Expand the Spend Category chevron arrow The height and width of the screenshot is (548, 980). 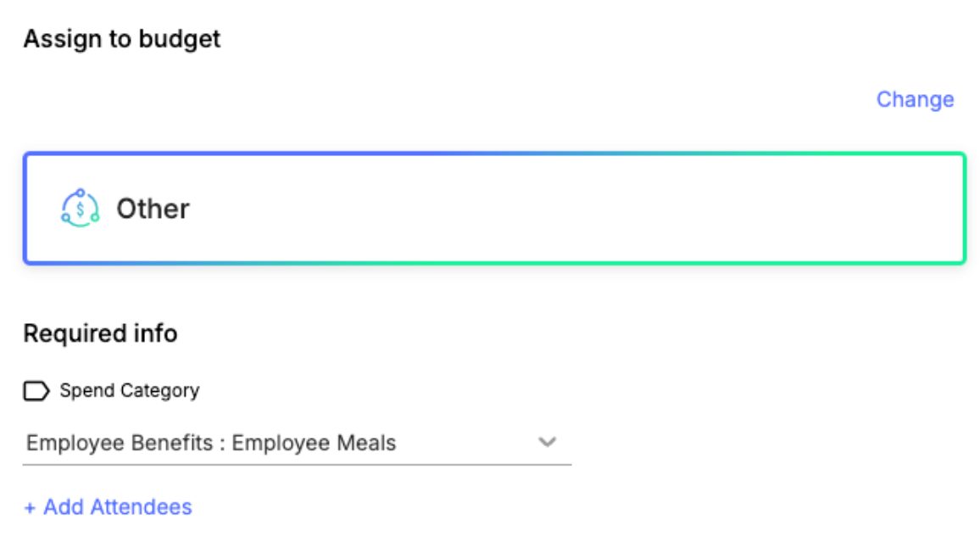pos(547,442)
